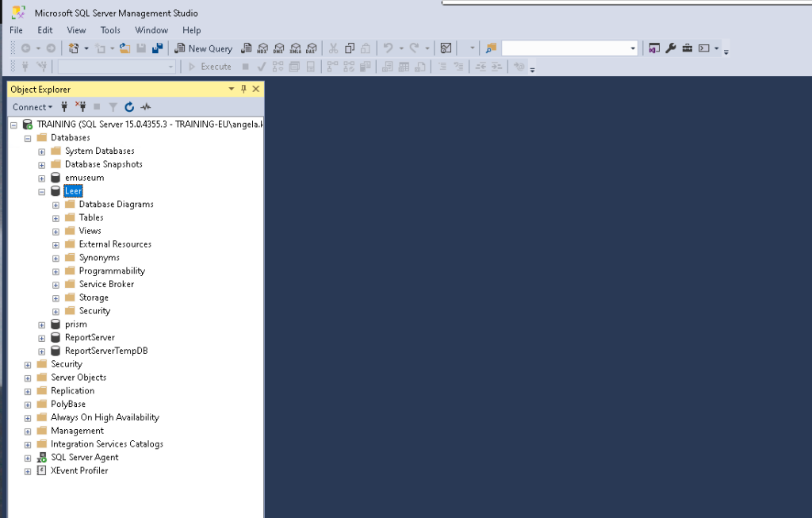Click the Undo arrow icon
Image resolution: width=812 pixels, height=518 pixels.
tap(388, 48)
